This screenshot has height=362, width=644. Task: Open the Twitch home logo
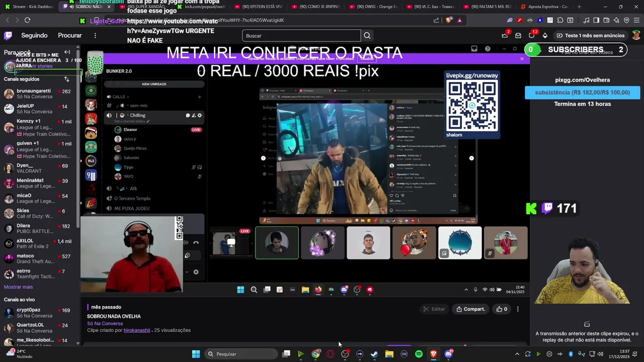[8, 36]
